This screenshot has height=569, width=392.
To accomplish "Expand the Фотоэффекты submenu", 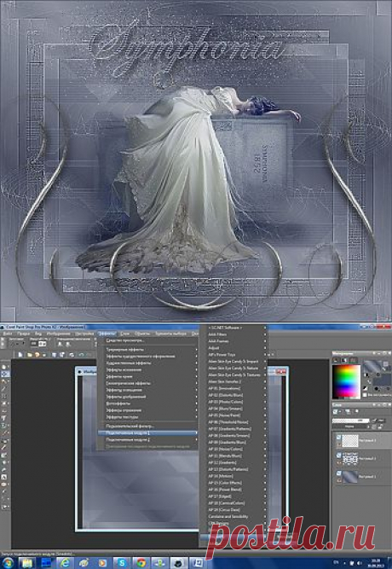I will click(x=148, y=404).
